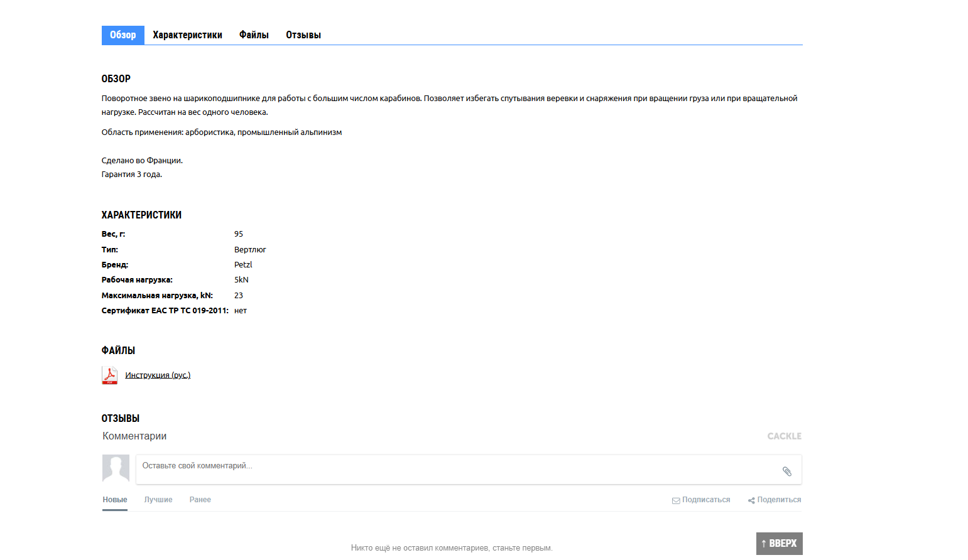Click the ОБЗОР section heading

click(116, 79)
